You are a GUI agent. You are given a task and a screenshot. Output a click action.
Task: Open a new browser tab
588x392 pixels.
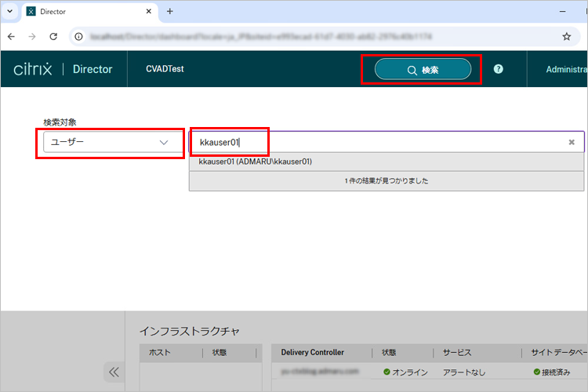(169, 11)
